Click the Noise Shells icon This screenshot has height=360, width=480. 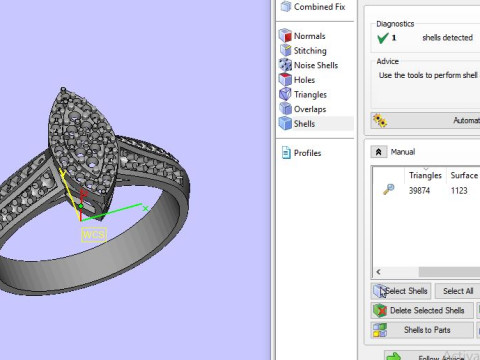285,65
